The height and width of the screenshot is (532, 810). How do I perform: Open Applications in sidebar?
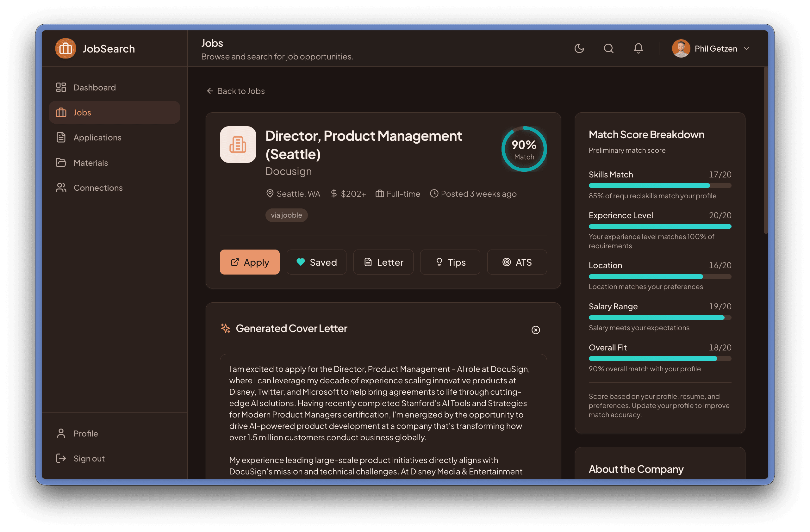(x=97, y=137)
